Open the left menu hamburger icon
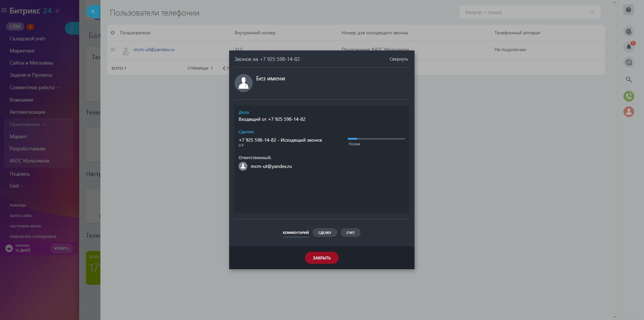The height and width of the screenshot is (320, 644). pyautogui.click(x=4, y=11)
